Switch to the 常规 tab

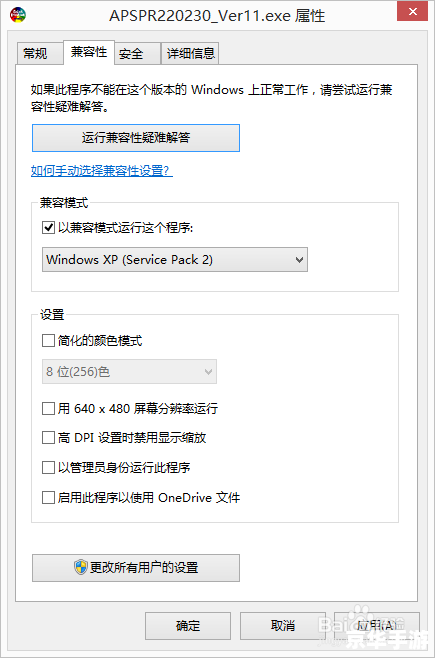tap(36, 53)
